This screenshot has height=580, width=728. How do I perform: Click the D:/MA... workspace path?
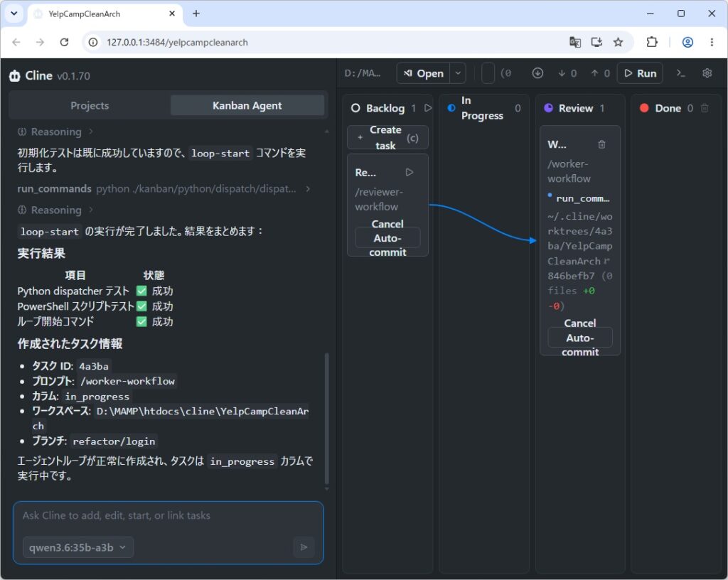tap(363, 73)
